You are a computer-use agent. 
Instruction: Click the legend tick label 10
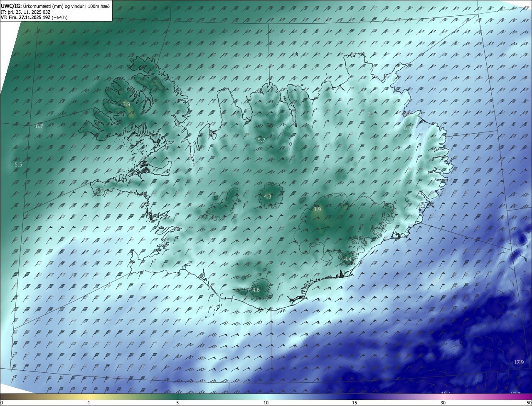point(266,403)
